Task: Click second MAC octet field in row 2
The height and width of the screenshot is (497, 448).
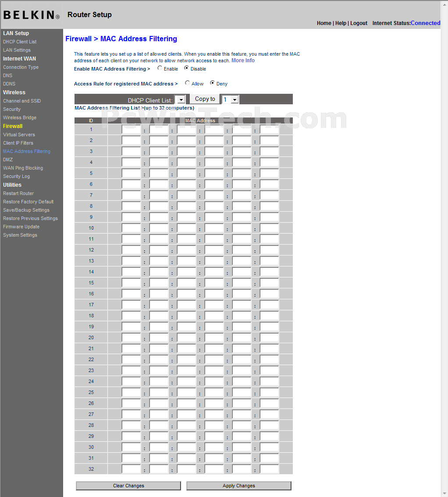Action: tap(159, 141)
